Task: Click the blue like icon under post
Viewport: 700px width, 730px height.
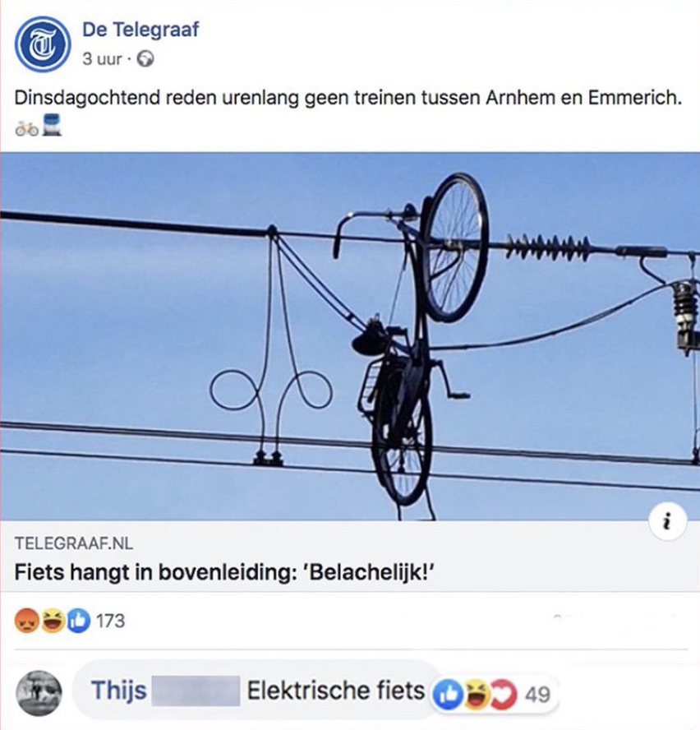Action: coord(79,621)
